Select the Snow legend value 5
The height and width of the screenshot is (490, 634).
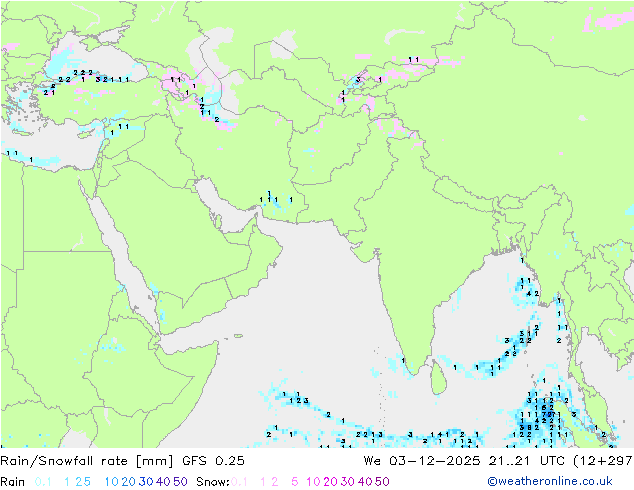[x=295, y=482]
